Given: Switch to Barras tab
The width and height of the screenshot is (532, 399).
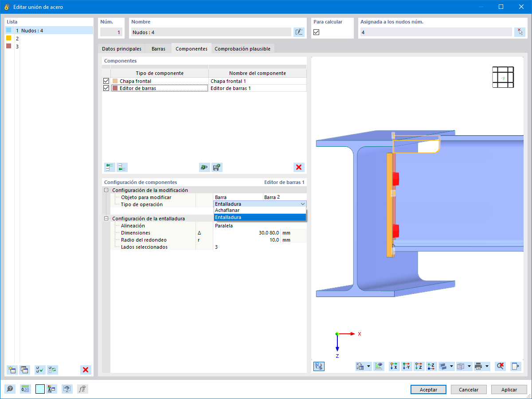Looking at the screenshot, I should (x=158, y=49).
